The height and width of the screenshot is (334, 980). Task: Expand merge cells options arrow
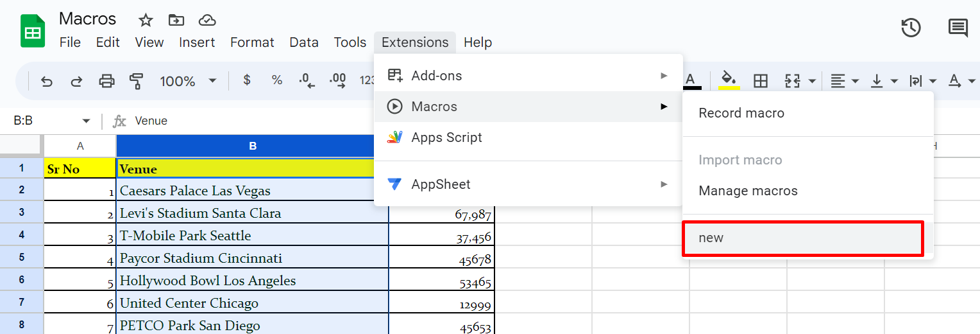click(x=812, y=81)
